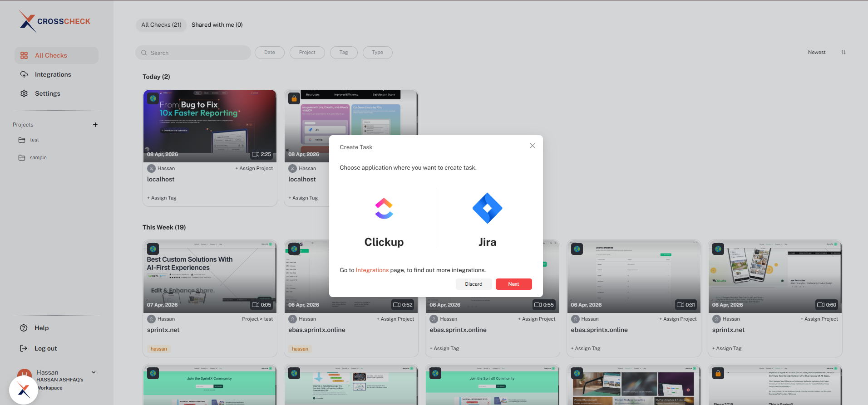The image size is (868, 405).
Task: Open the Date filter dropdown
Action: pos(270,53)
